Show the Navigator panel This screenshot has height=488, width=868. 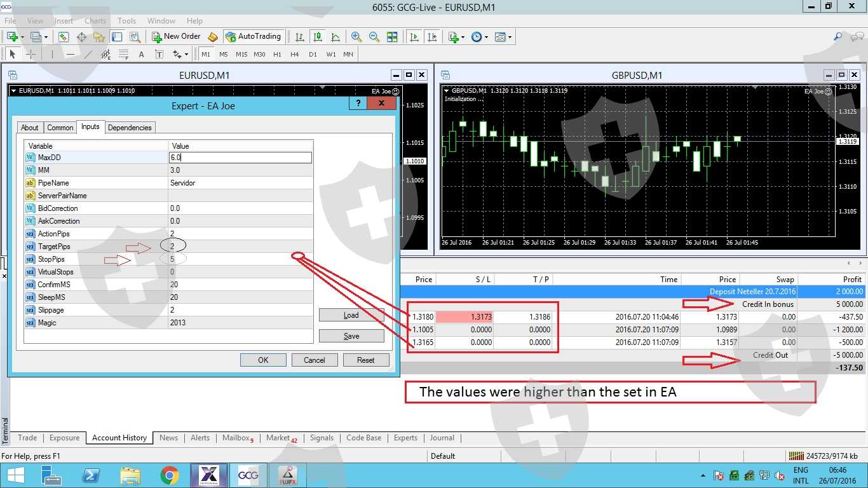pyautogui.click(x=99, y=37)
